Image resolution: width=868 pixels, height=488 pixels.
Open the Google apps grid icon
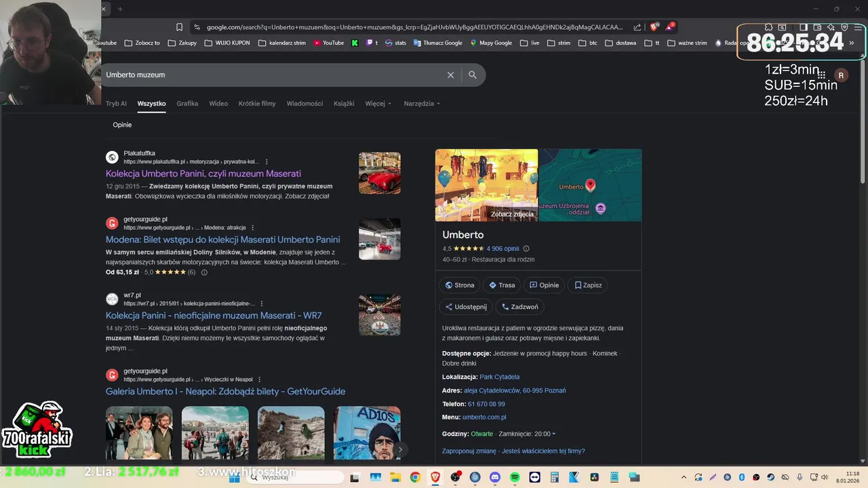point(821,75)
